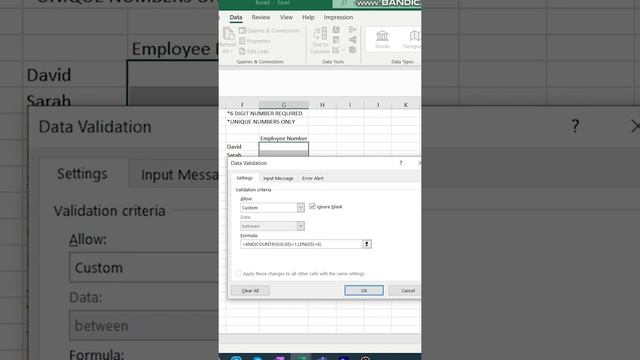This screenshot has width=640, height=360.
Task: Expand the disabled Data dropdown arrow
Action: pos(300,226)
